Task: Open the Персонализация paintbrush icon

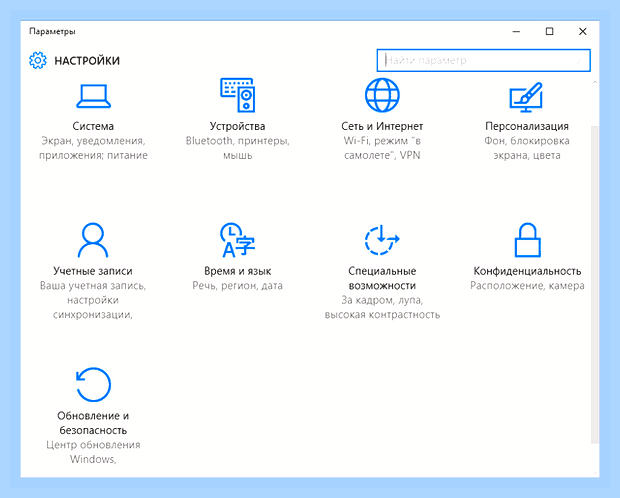Action: (526, 97)
